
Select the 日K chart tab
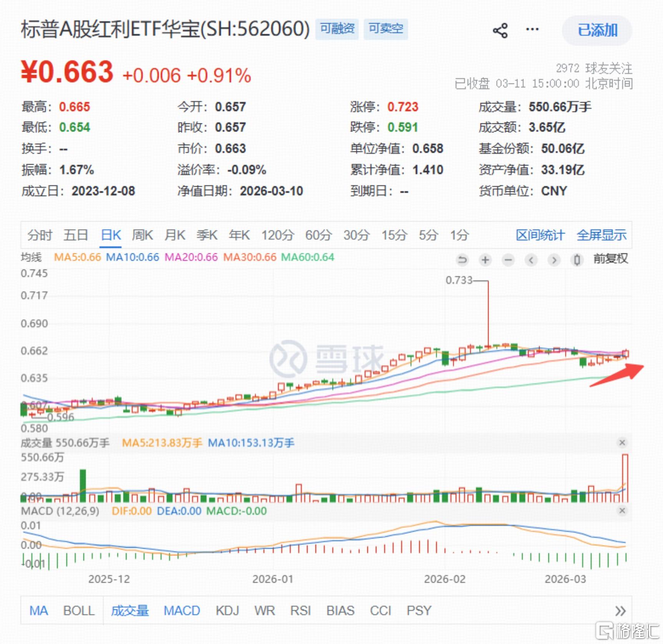111,235
